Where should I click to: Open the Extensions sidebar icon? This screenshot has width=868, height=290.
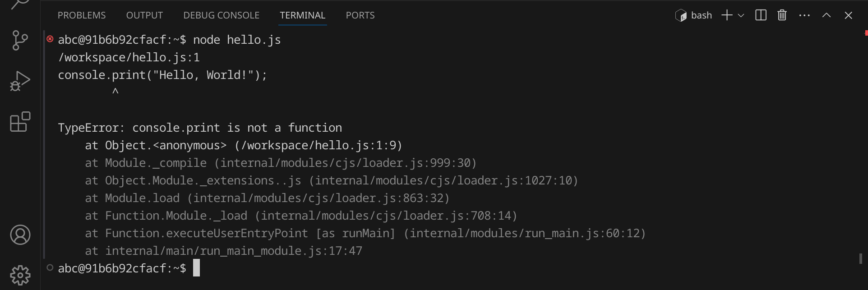[20, 122]
